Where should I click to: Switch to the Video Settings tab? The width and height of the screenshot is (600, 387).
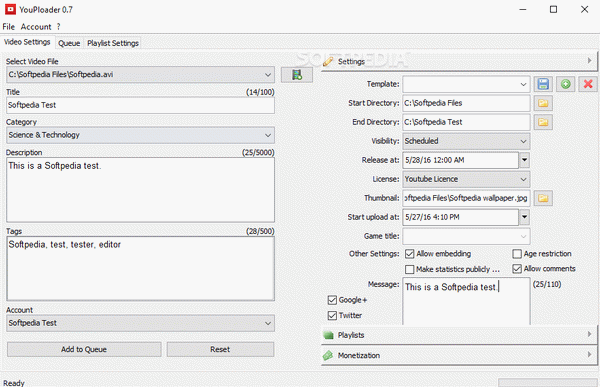click(27, 42)
